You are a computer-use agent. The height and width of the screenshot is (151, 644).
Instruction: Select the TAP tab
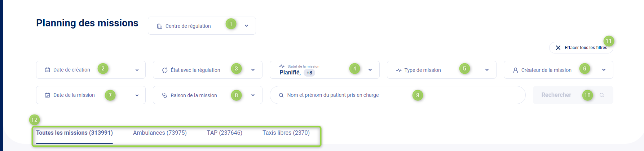tap(224, 133)
